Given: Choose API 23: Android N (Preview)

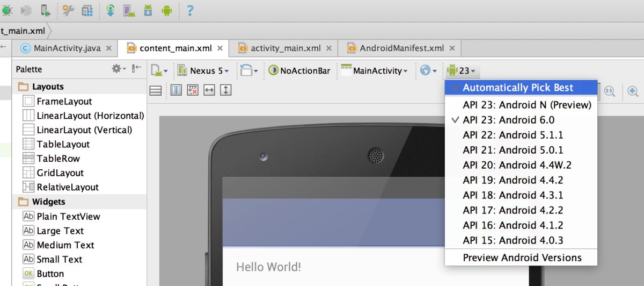Looking at the screenshot, I should pos(521,105).
